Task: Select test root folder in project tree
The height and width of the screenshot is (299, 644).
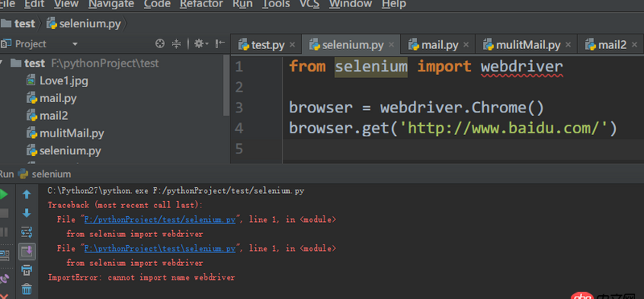Action: (85, 63)
